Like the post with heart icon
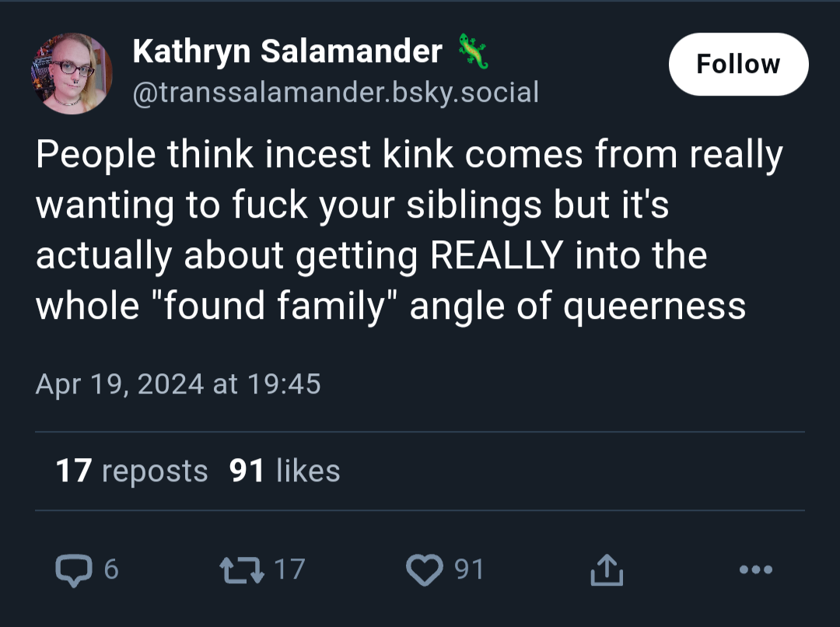Viewport: 840px width, 627px height. click(x=425, y=570)
